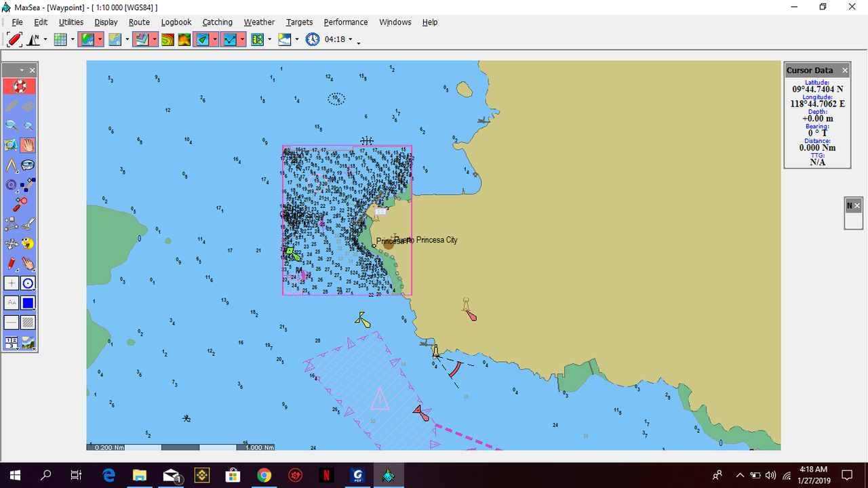Viewport: 868px width, 488px height.
Task: Open the Logbook menu
Action: click(176, 22)
